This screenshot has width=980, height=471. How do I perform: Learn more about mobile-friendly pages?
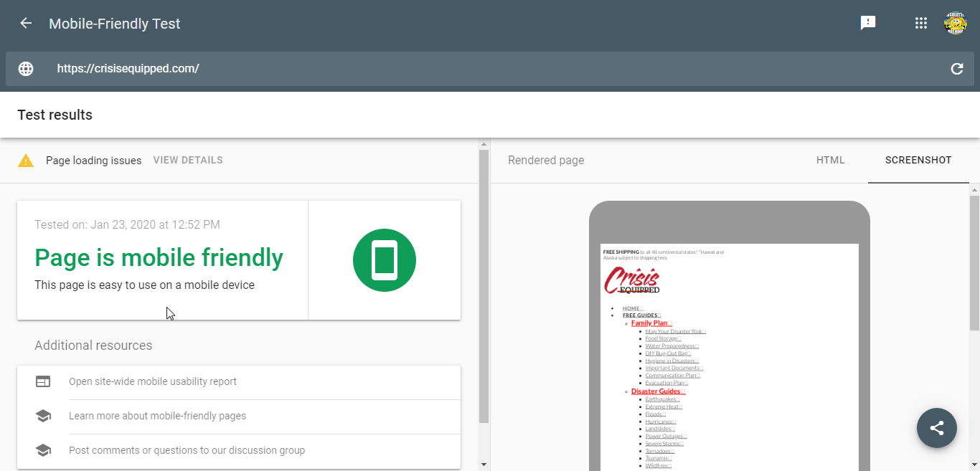(x=157, y=417)
